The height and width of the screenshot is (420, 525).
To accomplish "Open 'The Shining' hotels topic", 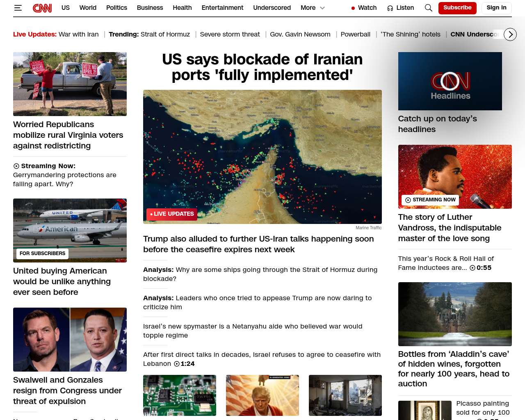I will pyautogui.click(x=411, y=34).
